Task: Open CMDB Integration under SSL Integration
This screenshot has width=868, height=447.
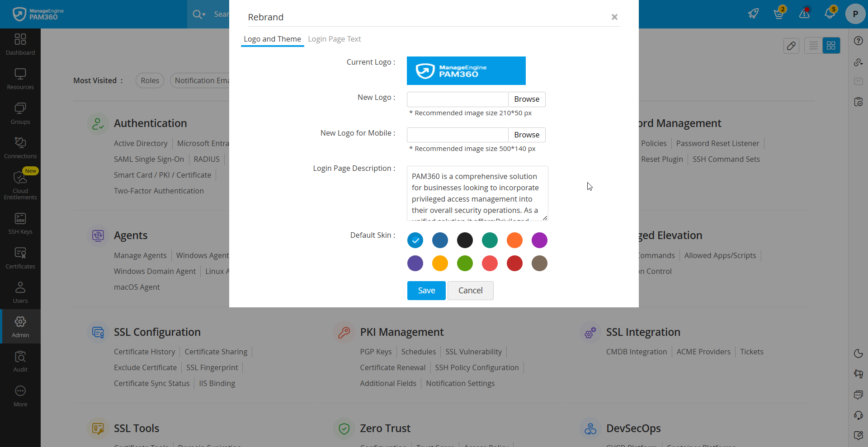Action: [x=637, y=352]
